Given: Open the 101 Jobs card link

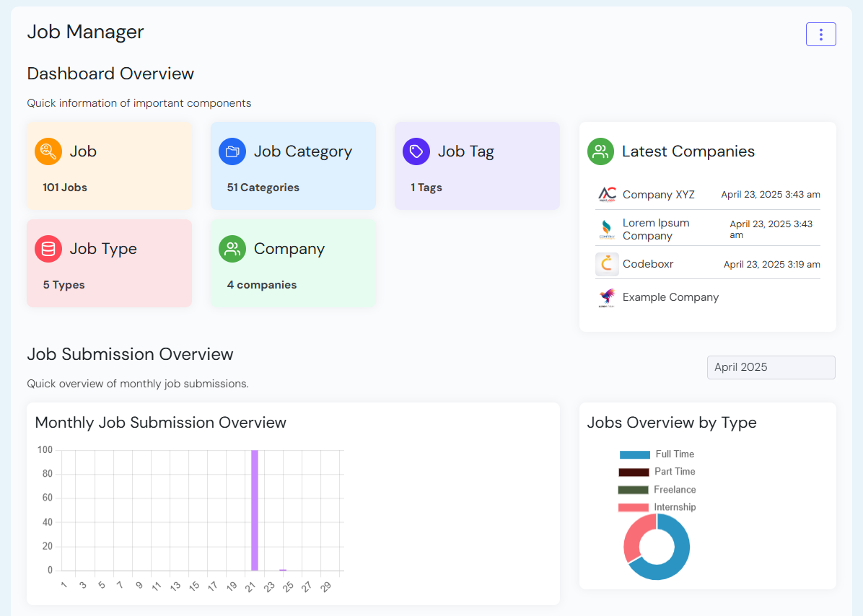Looking at the screenshot, I should coord(65,188).
